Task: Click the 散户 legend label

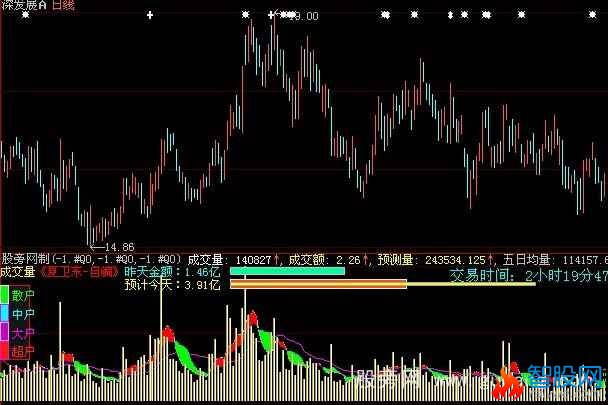Action: (23, 296)
